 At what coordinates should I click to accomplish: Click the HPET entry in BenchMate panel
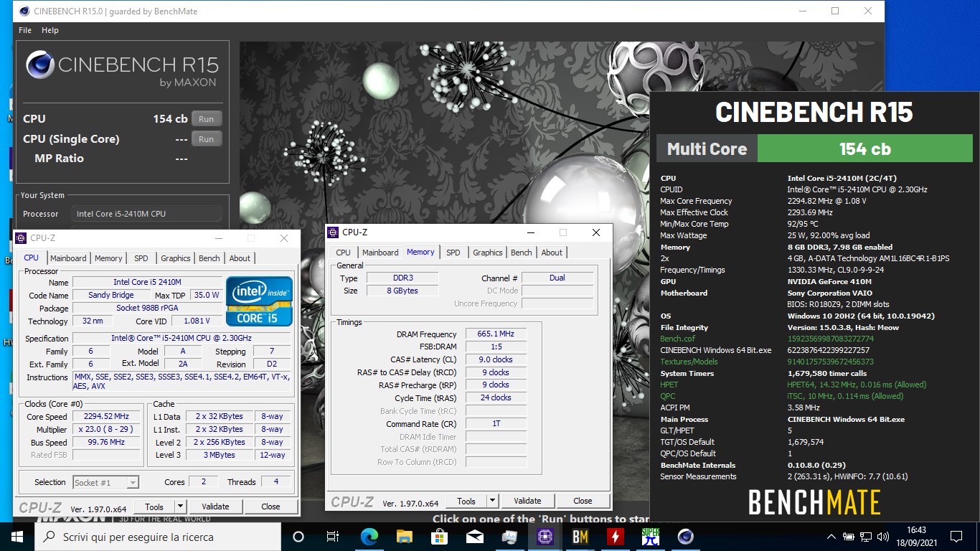pyautogui.click(x=669, y=385)
